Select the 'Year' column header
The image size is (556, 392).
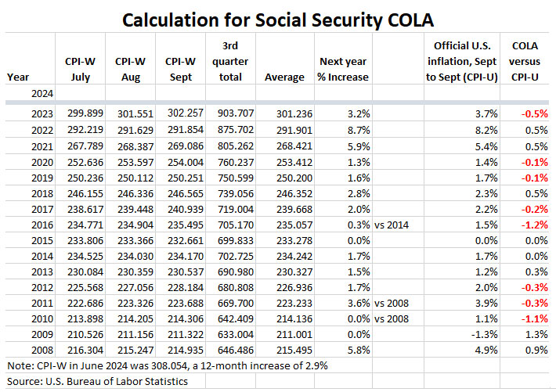[18, 77]
